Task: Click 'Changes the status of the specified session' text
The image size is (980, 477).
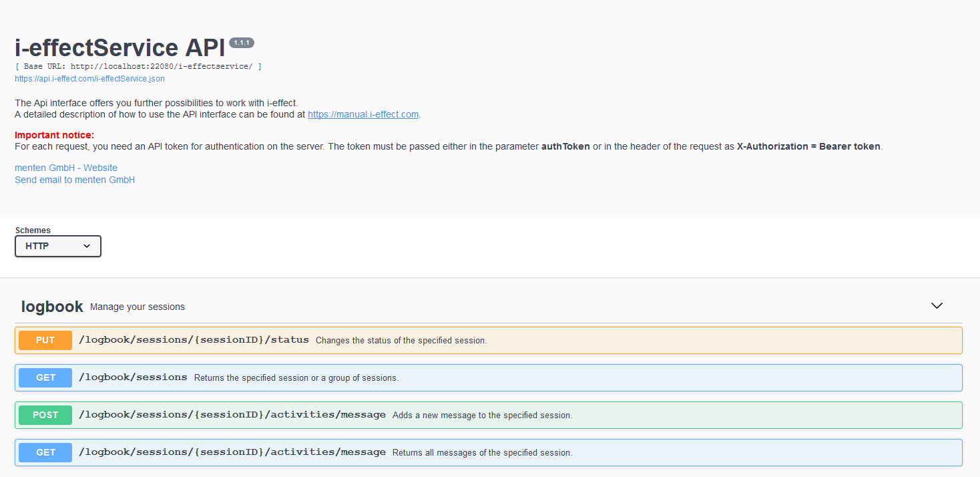Action: (x=401, y=341)
